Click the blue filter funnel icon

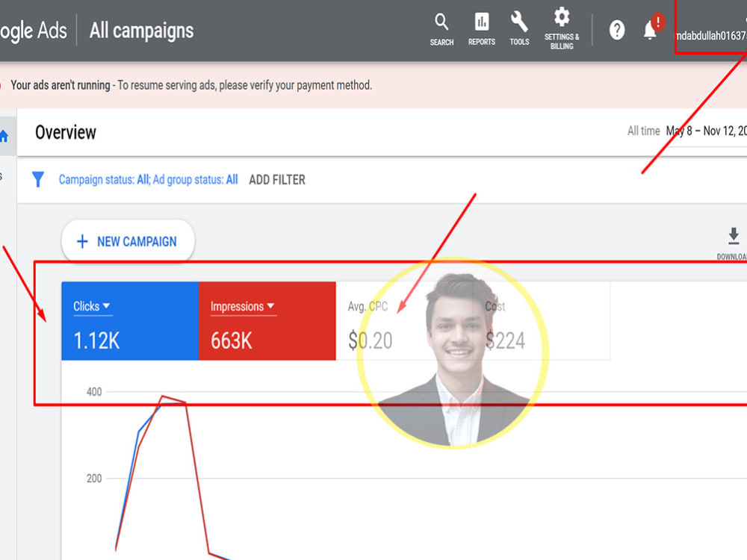(x=38, y=179)
